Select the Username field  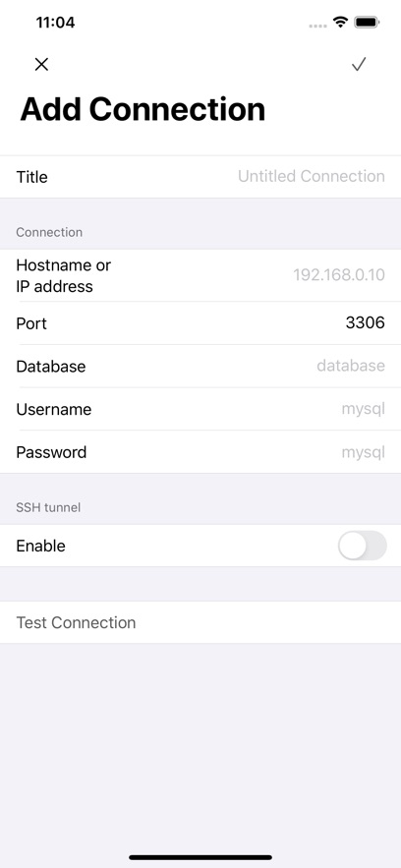pos(200,409)
